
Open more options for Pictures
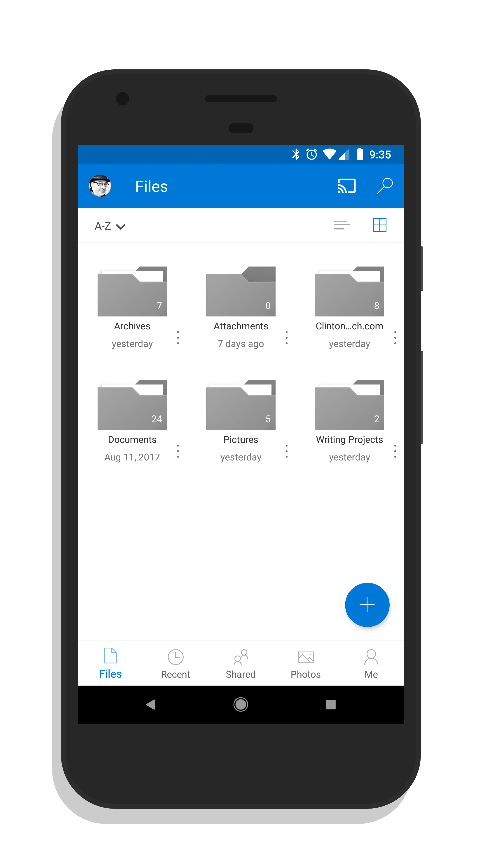point(286,451)
